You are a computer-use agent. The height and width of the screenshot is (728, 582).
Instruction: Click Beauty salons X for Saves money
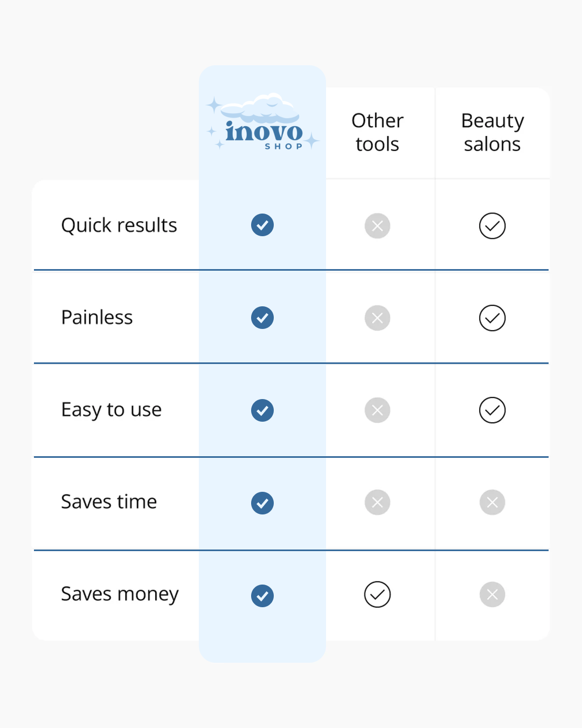point(493,595)
